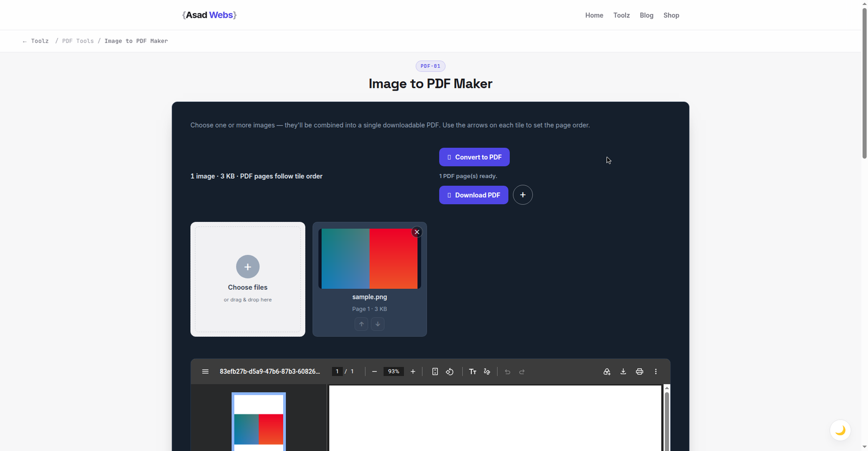Viewport: 868px width, 451px height.
Task: Move sample.png tile up
Action: pos(361,324)
